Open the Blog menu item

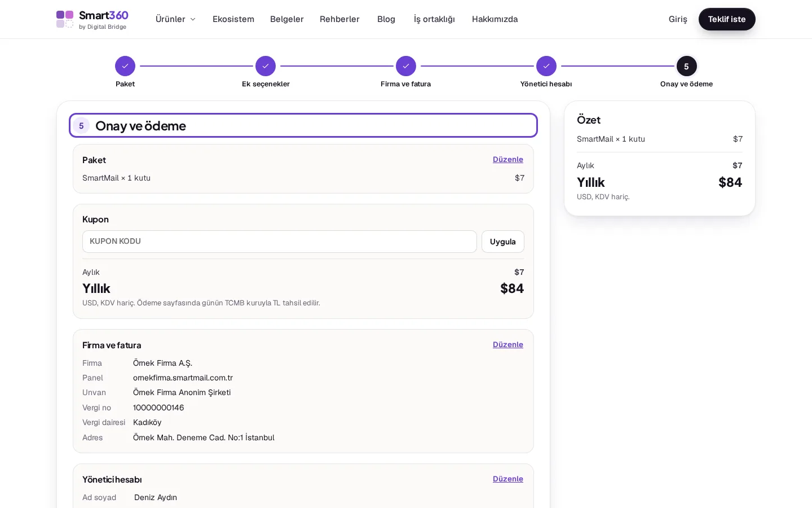(x=386, y=19)
